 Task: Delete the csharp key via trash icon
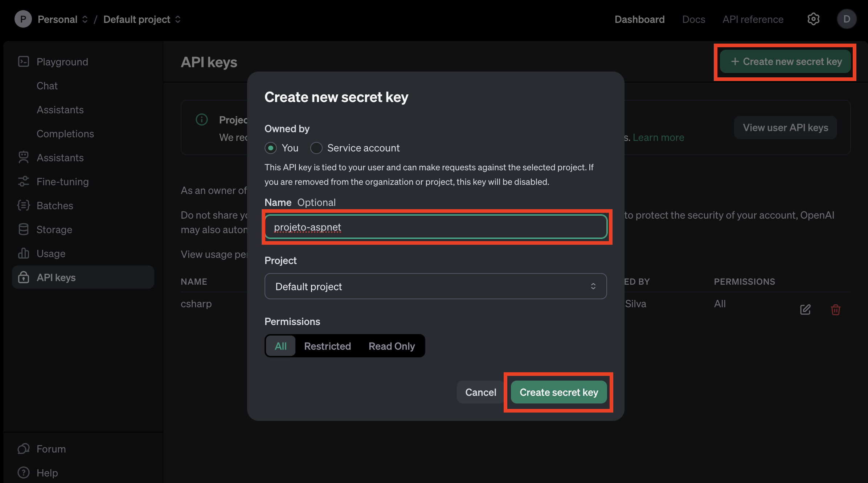click(x=835, y=310)
